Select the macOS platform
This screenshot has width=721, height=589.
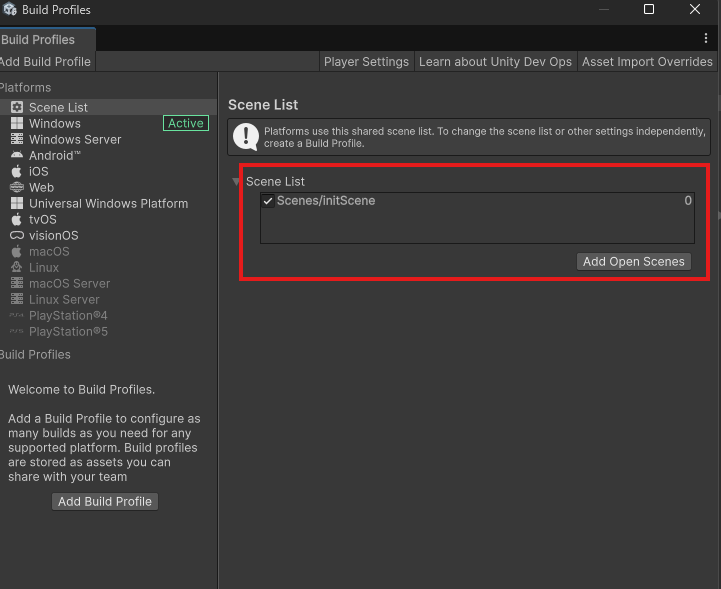coord(109,252)
